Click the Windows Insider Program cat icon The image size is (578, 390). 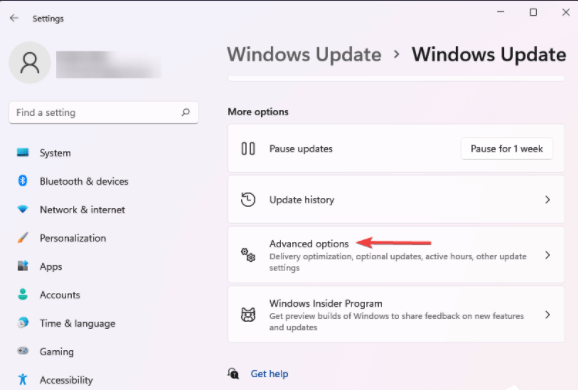(x=248, y=315)
